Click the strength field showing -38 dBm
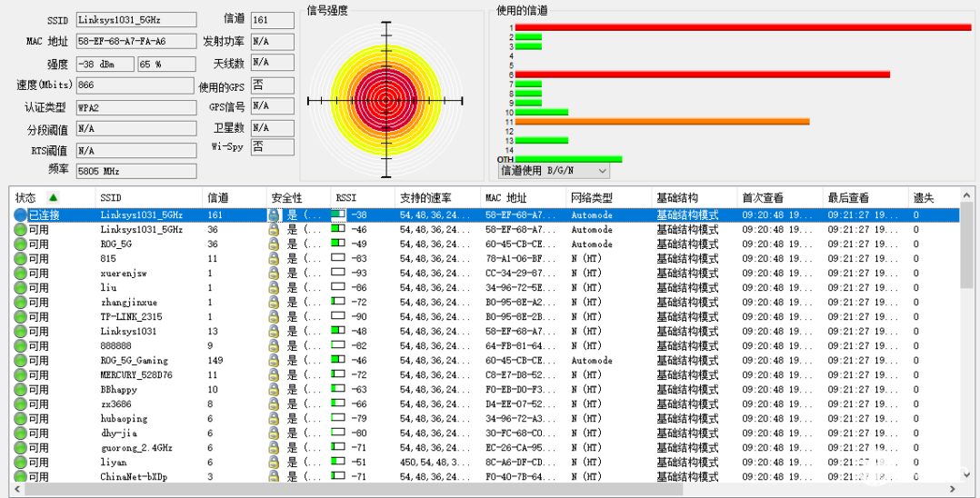The image size is (980, 498). click(x=105, y=64)
